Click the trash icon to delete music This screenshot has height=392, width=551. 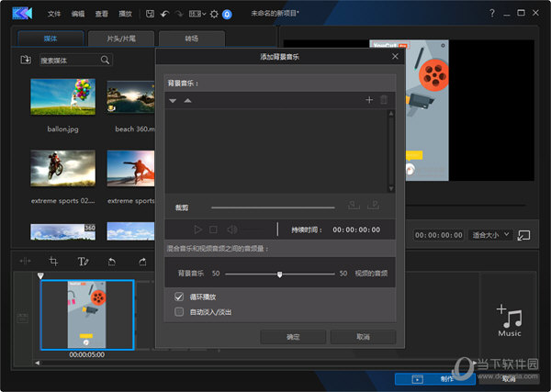pyautogui.click(x=384, y=99)
